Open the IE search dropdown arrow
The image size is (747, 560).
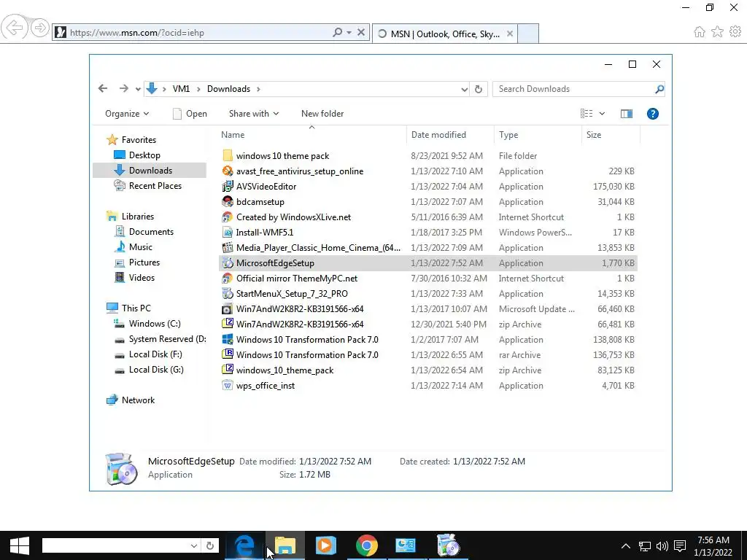point(349,32)
